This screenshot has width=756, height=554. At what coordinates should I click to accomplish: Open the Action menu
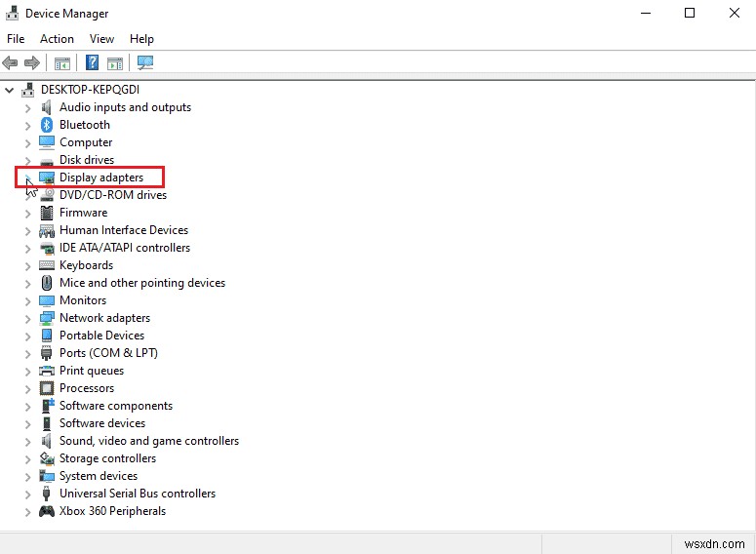click(x=57, y=39)
